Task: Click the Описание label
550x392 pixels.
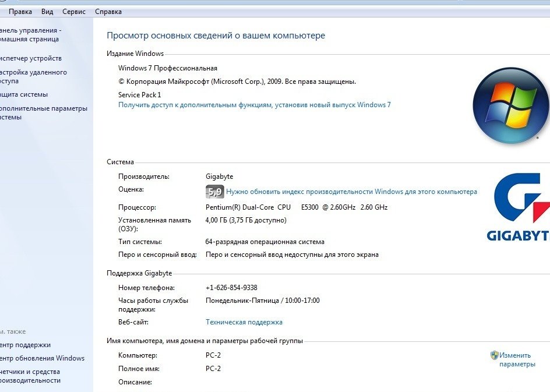Action: [135, 382]
